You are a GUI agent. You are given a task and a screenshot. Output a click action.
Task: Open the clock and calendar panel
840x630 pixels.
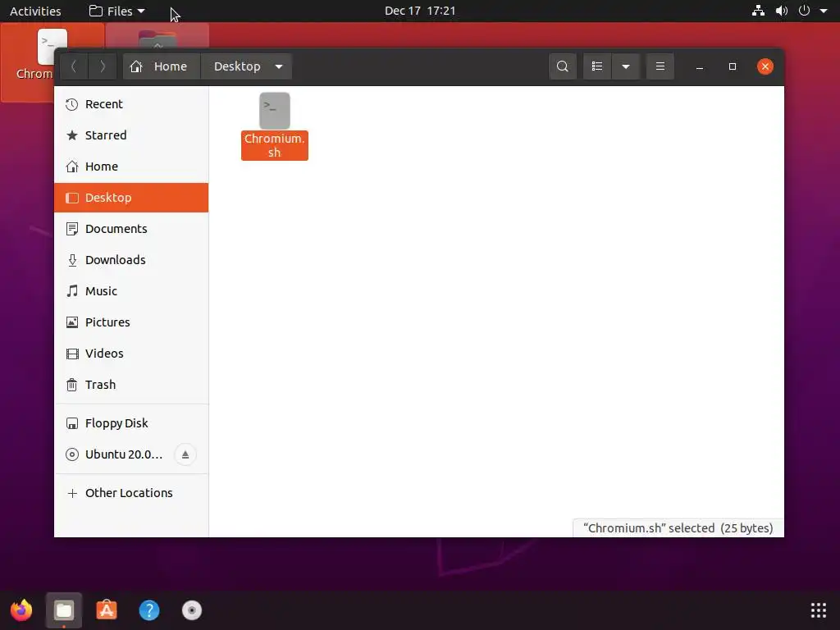(420, 11)
